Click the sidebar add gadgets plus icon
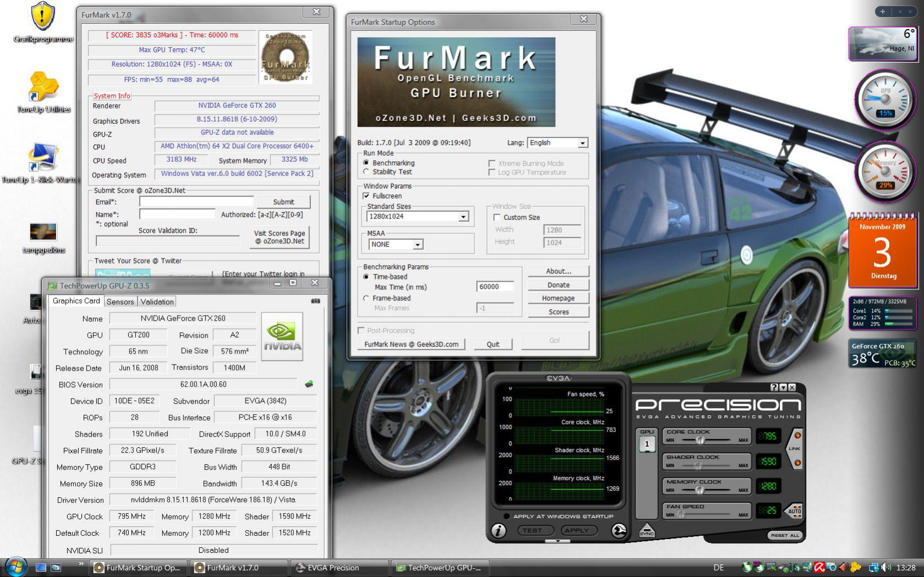The image size is (924, 577). coord(883,12)
